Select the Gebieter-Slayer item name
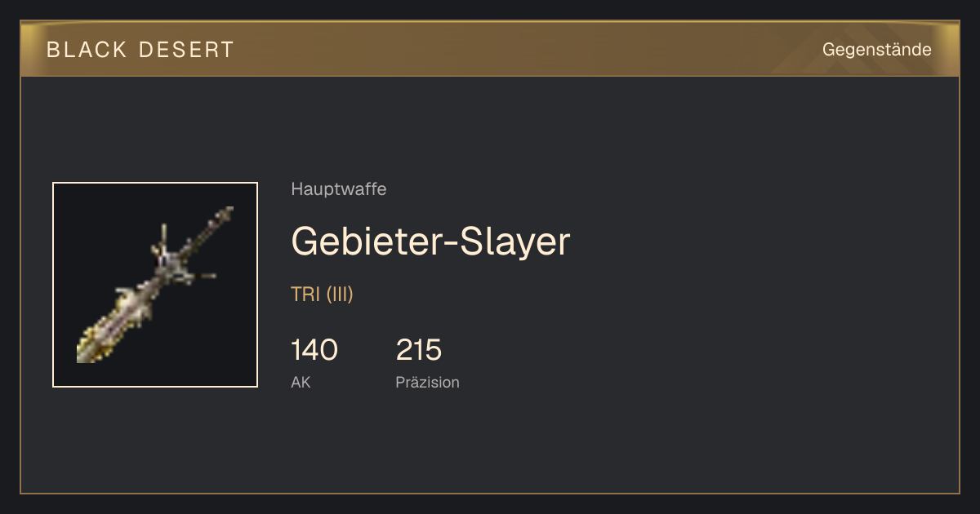Screen dimensions: 980x514 (x=430, y=241)
